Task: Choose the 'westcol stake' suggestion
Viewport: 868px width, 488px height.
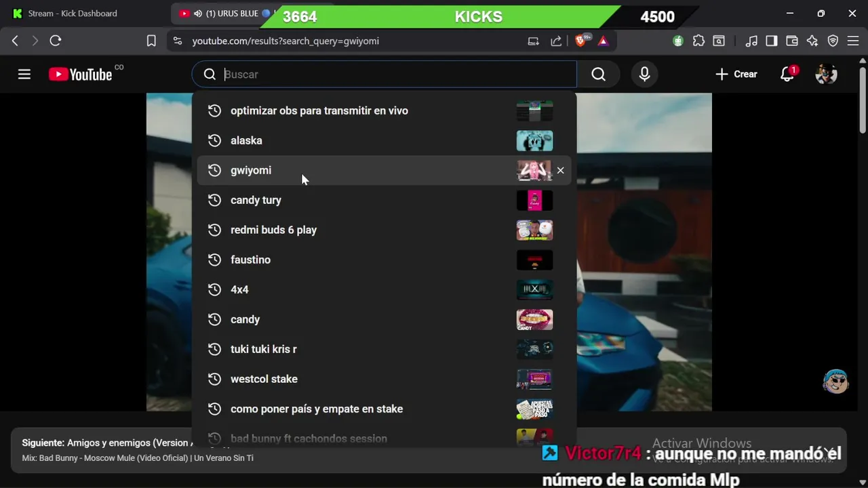Action: pos(384,379)
